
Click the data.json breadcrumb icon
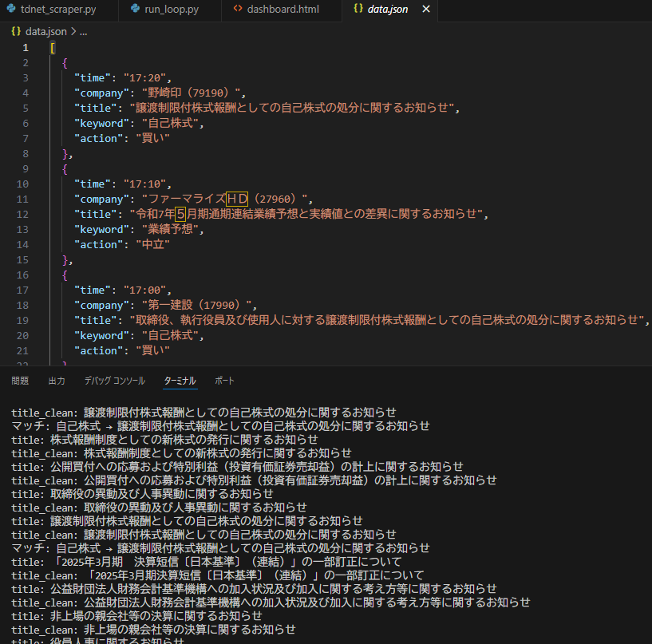coord(16,31)
